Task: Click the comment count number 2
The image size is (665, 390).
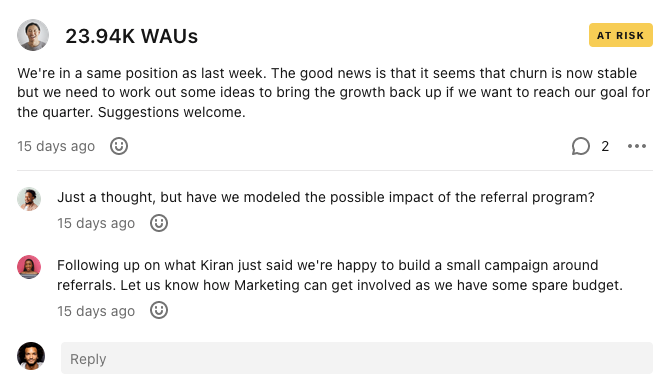Action: [605, 146]
